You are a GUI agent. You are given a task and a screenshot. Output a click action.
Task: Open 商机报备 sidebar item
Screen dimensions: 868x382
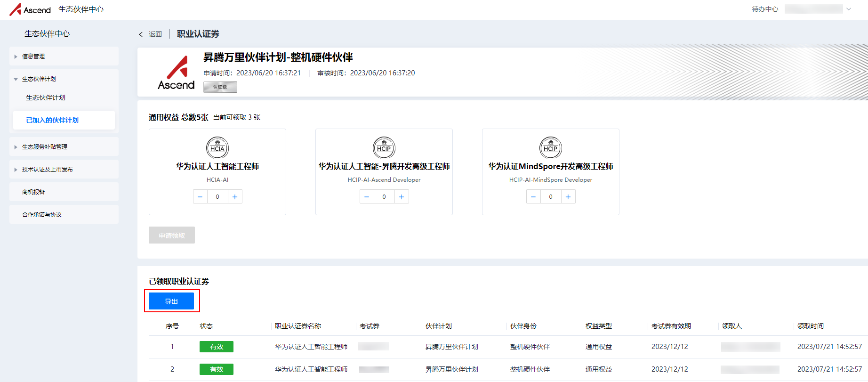click(64, 192)
